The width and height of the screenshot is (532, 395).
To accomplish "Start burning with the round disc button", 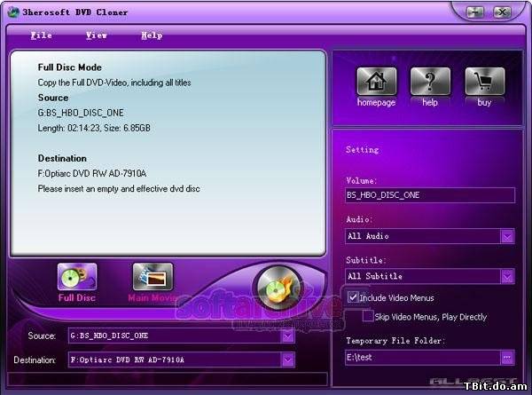I will point(278,288).
